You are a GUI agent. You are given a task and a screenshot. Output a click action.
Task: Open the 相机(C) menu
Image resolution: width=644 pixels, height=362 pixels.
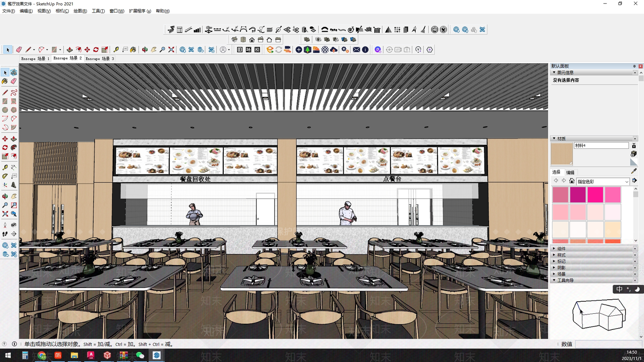point(62,11)
